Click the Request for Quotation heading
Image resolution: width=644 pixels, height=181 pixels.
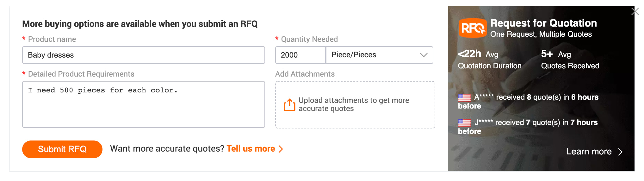(543, 23)
